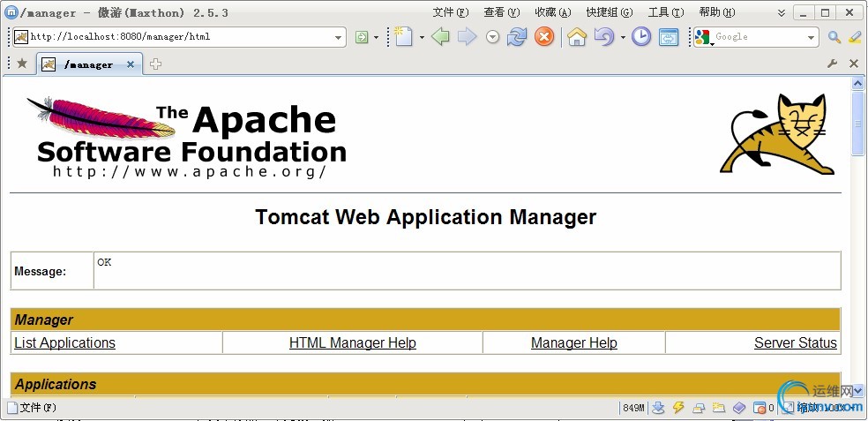
Task: Refresh the page with the blue arrows icon
Action: pyautogui.click(x=517, y=37)
